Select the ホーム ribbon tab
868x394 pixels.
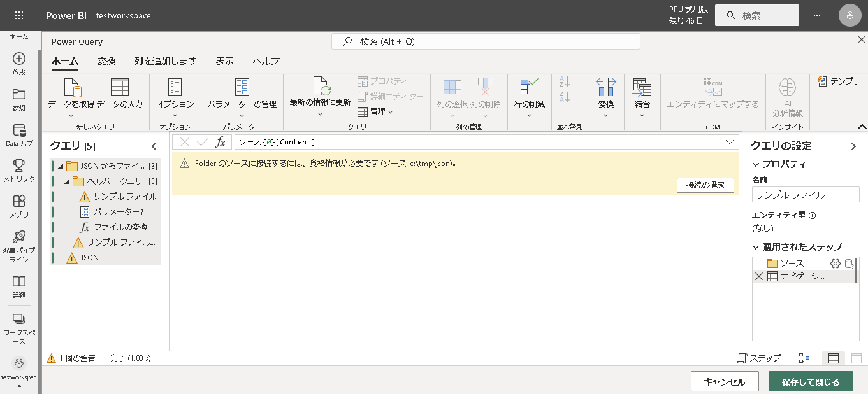tap(65, 61)
